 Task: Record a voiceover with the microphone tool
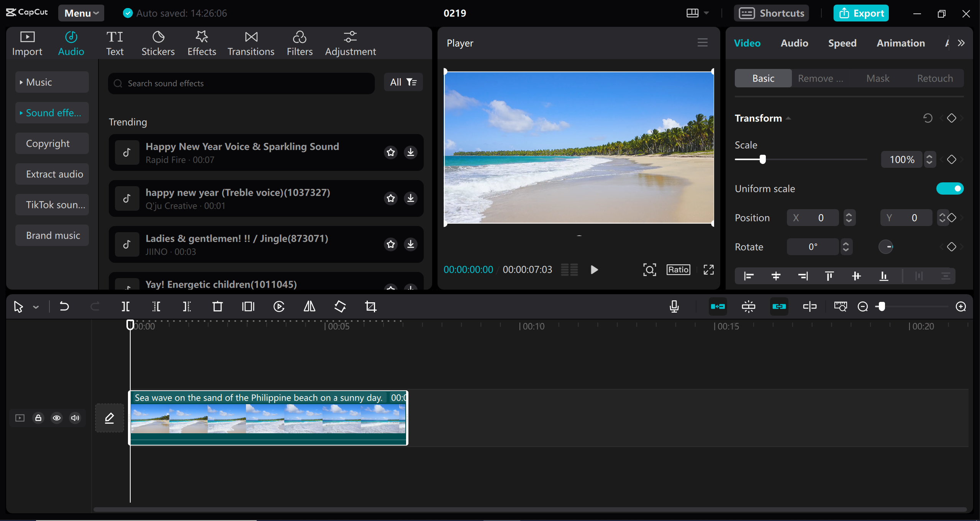674,306
